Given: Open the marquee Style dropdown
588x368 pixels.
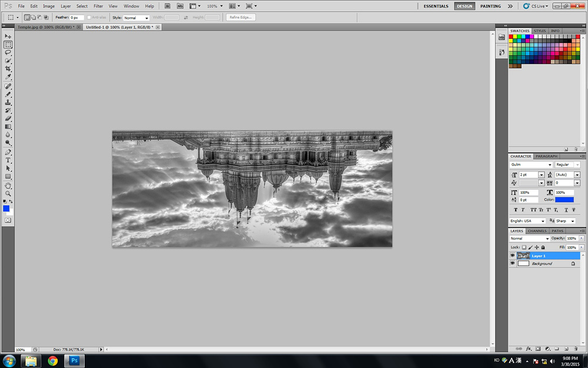Looking at the screenshot, I should 136,18.
